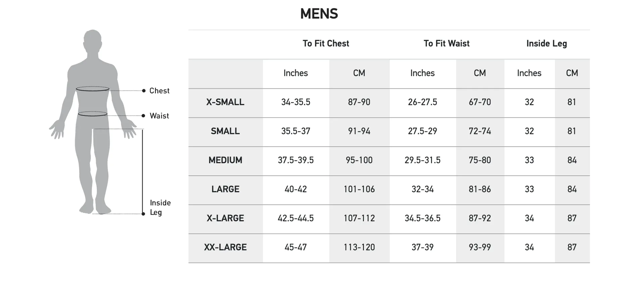Click the waist measurement ellipse on the figure

[x=93, y=114]
